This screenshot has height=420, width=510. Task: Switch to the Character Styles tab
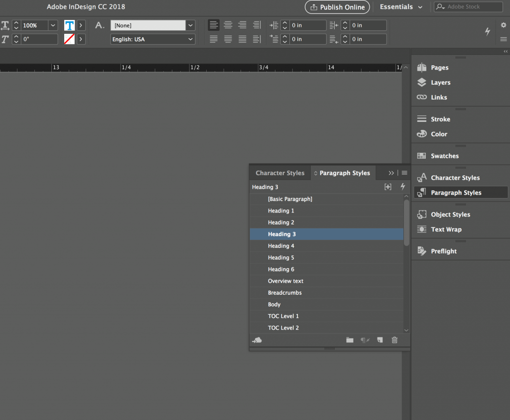(x=280, y=173)
